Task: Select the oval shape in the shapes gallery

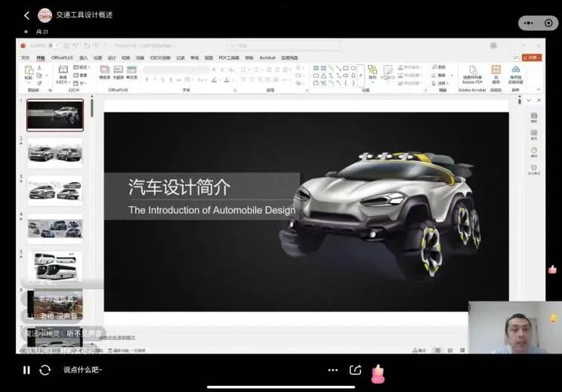Action: click(353, 68)
